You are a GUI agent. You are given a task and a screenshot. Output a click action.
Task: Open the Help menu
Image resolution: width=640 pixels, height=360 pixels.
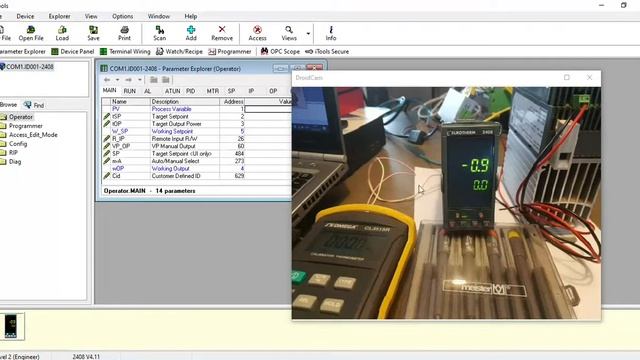[x=191, y=16]
